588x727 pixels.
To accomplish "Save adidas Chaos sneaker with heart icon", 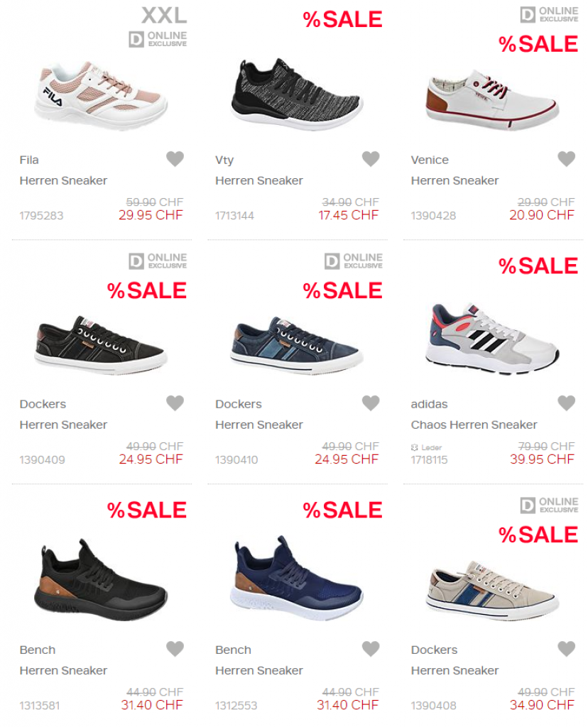I will coord(566,403).
